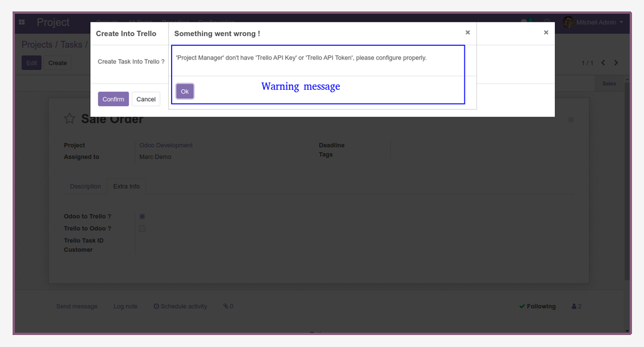Screen dimensions: 644x347
Task: Click the Sale Order task title
Action: coord(112,119)
